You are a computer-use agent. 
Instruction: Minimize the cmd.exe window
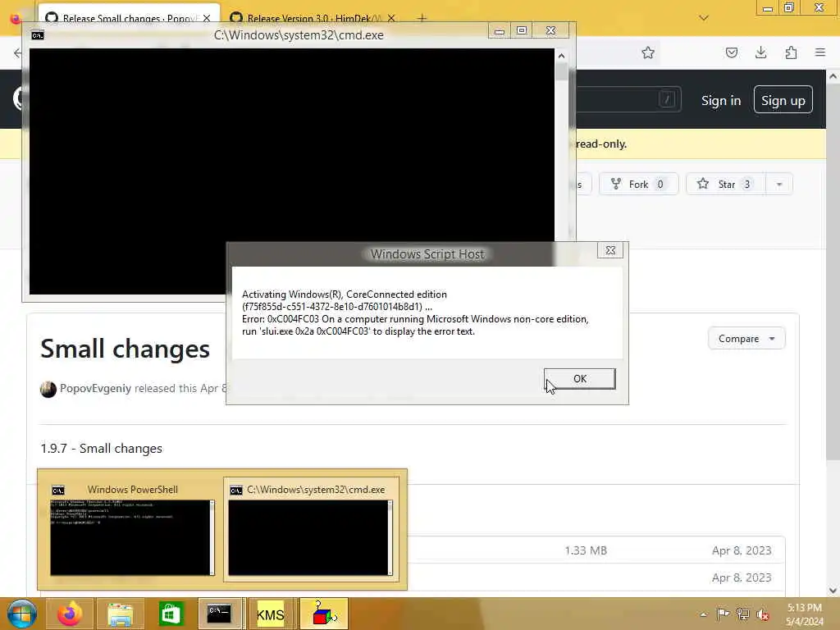pos(500,30)
